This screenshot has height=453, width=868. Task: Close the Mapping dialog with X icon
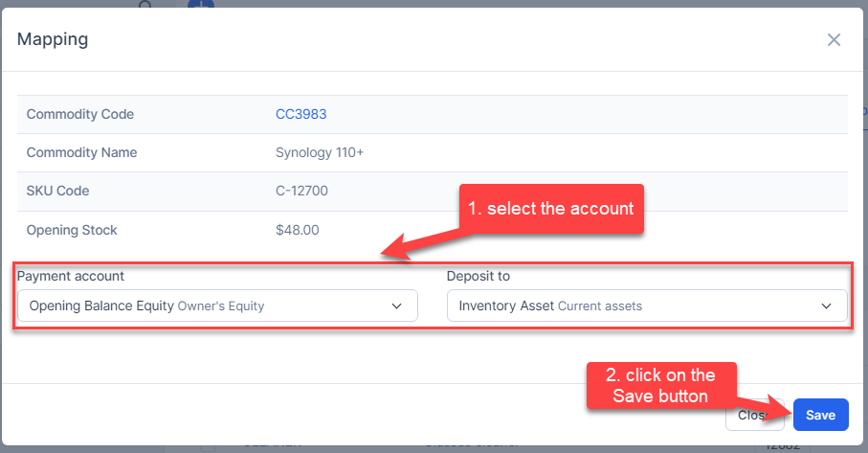point(834,39)
